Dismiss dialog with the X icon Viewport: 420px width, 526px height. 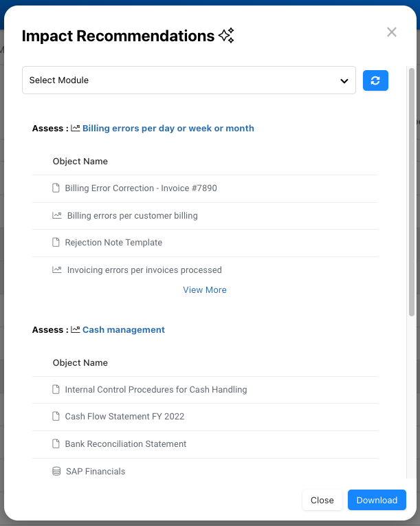click(392, 32)
